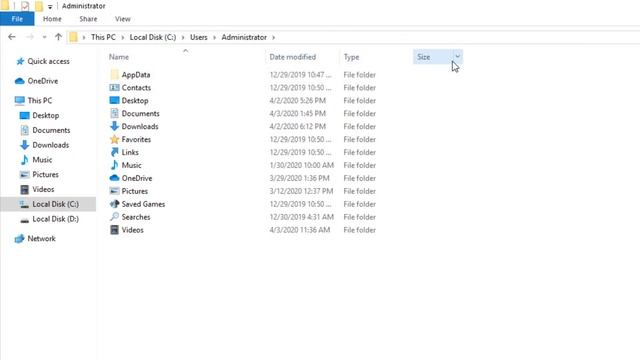Sort by the Type column header

click(x=351, y=57)
